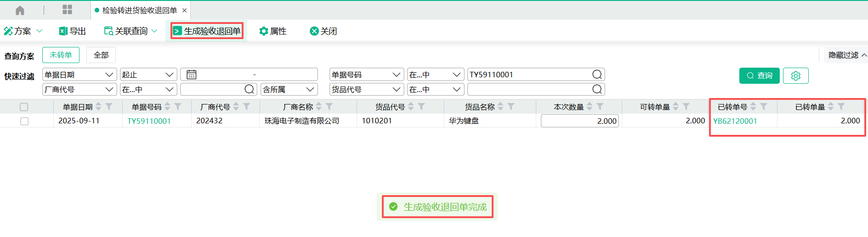Click filter icon on 已转单量 column
868x237 pixels.
(841, 107)
